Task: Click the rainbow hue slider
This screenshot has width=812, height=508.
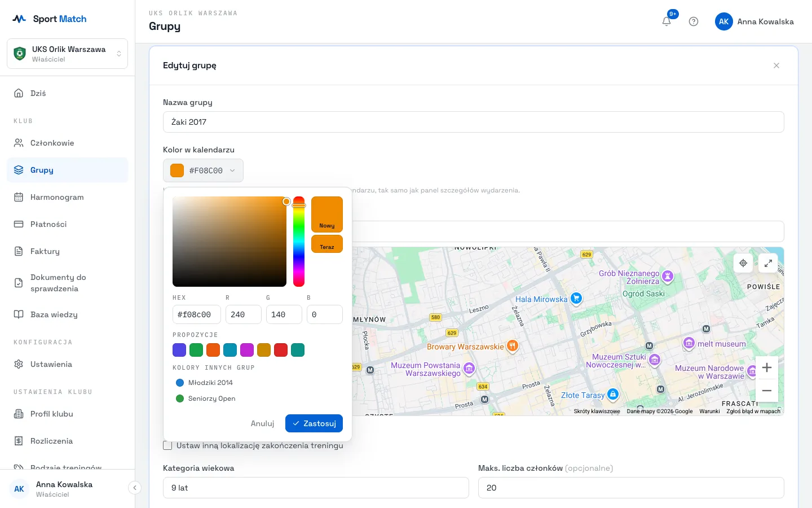Action: click(x=299, y=242)
